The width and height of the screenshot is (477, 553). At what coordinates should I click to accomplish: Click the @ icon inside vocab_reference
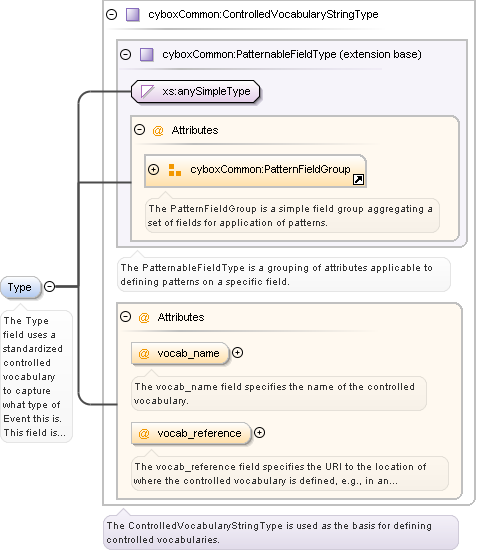144,433
